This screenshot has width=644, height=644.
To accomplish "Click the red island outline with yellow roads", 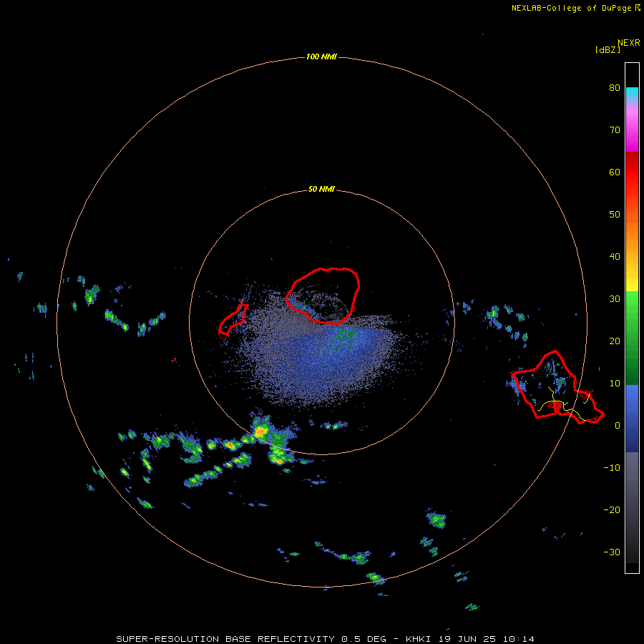I will coord(557,387).
